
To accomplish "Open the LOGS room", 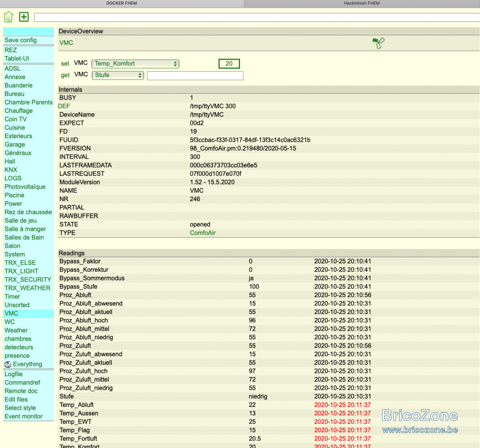I will tap(13, 178).
